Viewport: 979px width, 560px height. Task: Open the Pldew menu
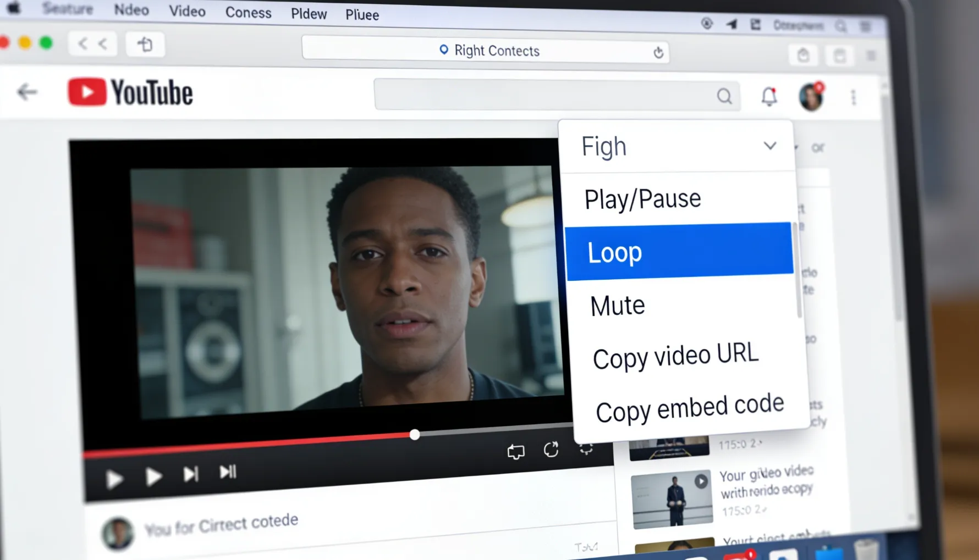309,14
